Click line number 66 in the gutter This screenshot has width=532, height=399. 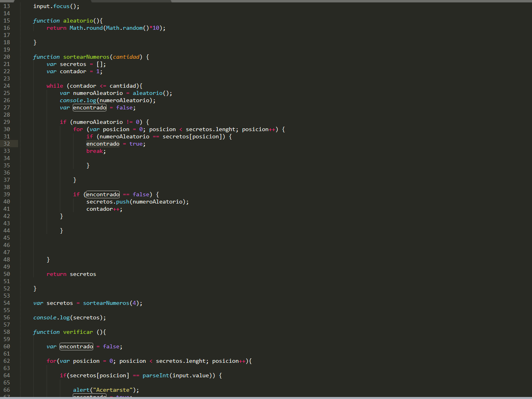point(7,390)
